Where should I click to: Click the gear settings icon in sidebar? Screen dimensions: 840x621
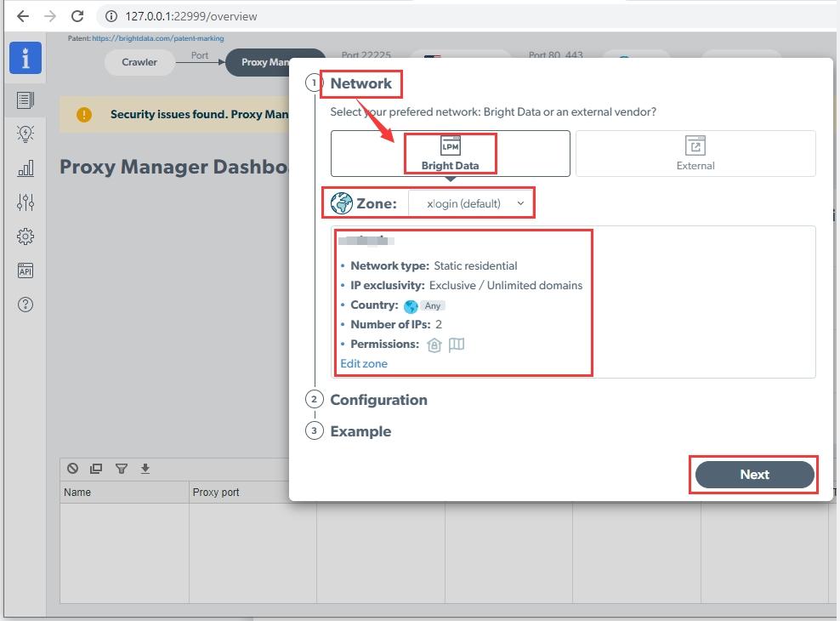[x=26, y=236]
